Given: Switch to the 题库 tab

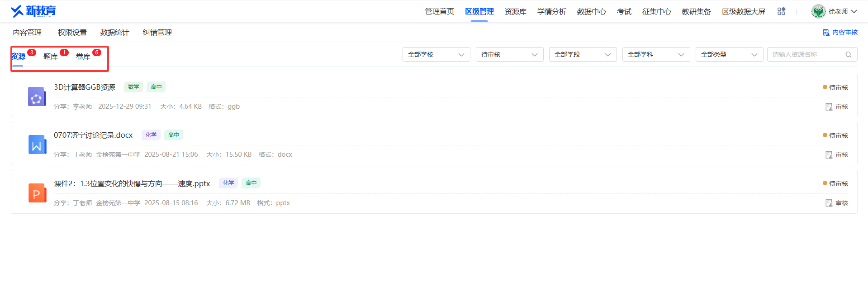Looking at the screenshot, I should tap(51, 57).
